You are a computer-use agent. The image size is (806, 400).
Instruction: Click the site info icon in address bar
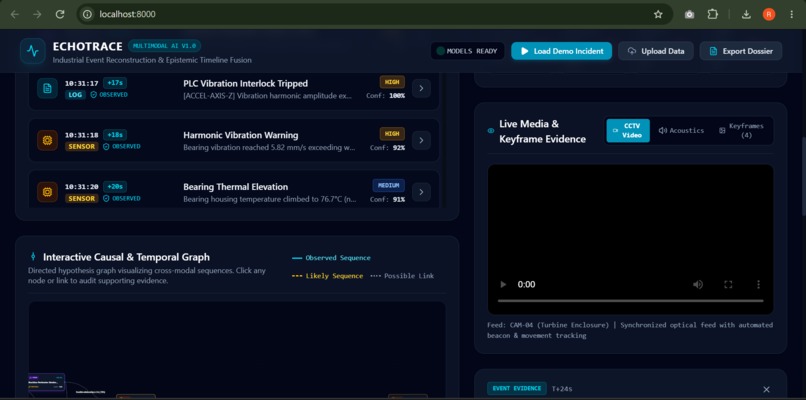[x=87, y=14]
